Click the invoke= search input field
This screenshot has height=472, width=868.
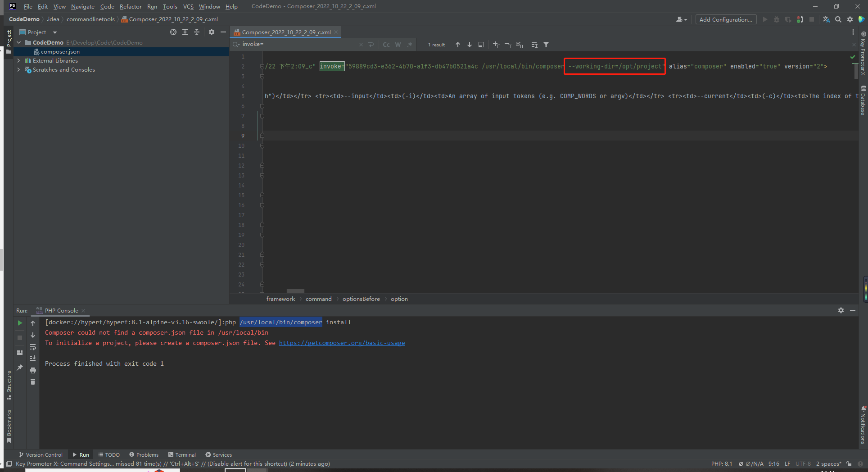pos(299,44)
